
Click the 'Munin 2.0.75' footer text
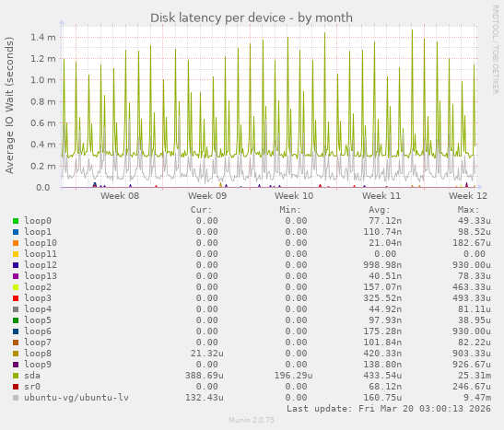point(252,420)
